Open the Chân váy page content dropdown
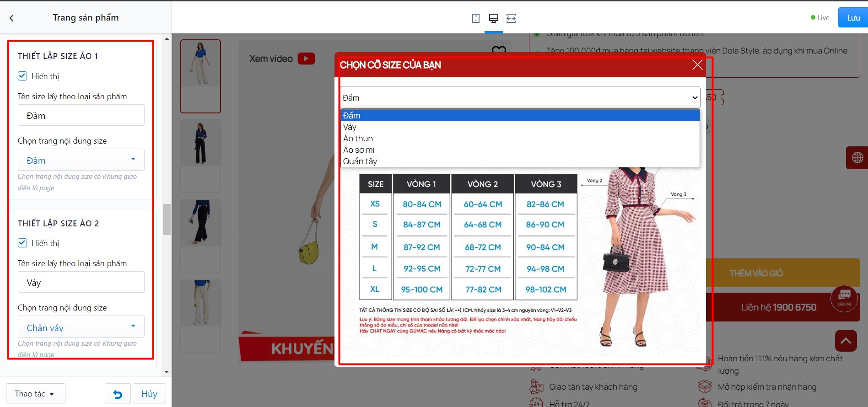This screenshot has height=407, width=868. 81,327
